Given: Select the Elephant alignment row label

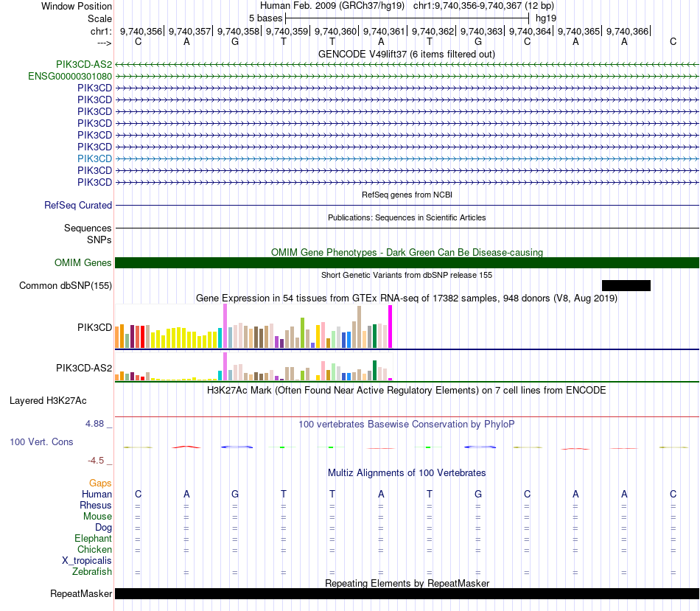Looking at the screenshot, I should click(x=94, y=539).
